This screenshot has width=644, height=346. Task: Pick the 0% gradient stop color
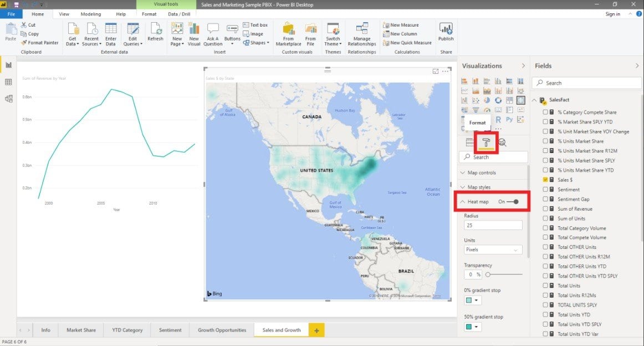pos(472,301)
